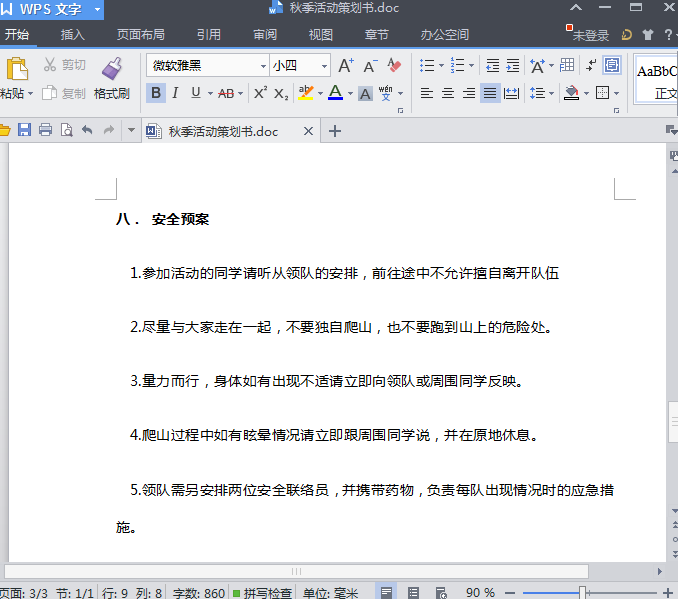
Task: Apply distributed alignment
Action: (x=512, y=93)
